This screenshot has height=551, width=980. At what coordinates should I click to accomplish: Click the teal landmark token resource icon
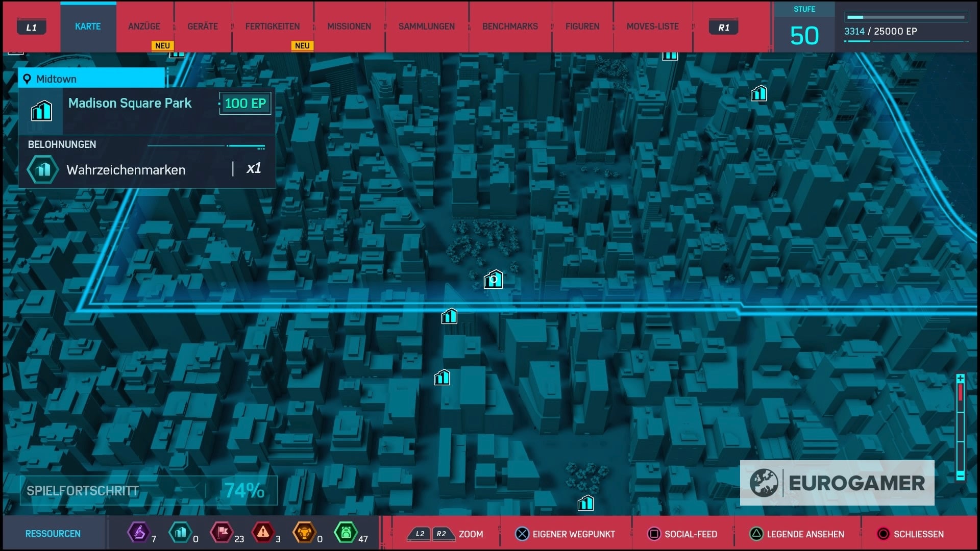point(180,533)
